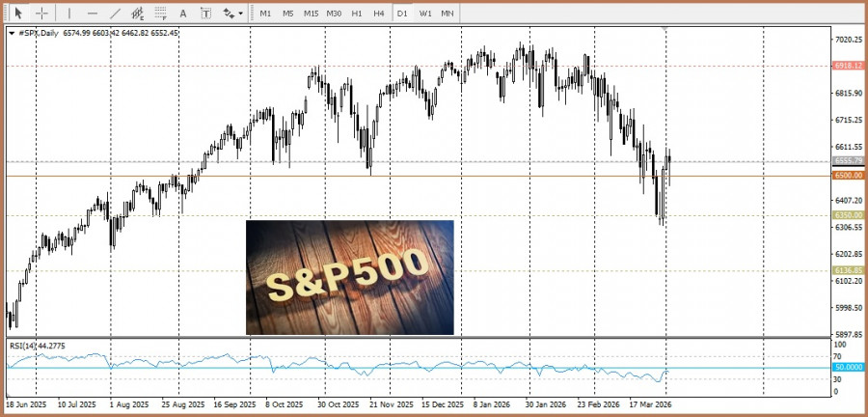The image size is (868, 417).
Task: Click the RSI scale value 30
Action: 839,379
